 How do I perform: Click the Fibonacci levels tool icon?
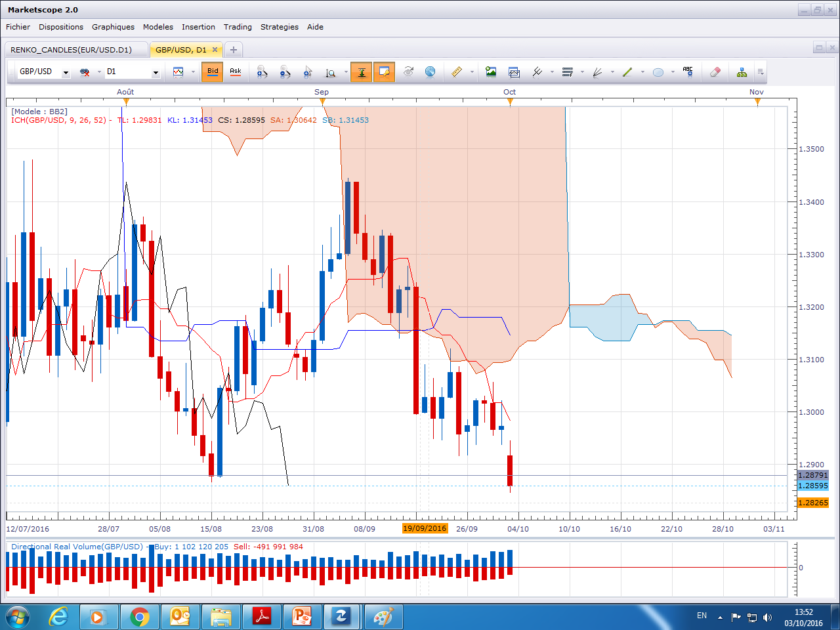568,72
